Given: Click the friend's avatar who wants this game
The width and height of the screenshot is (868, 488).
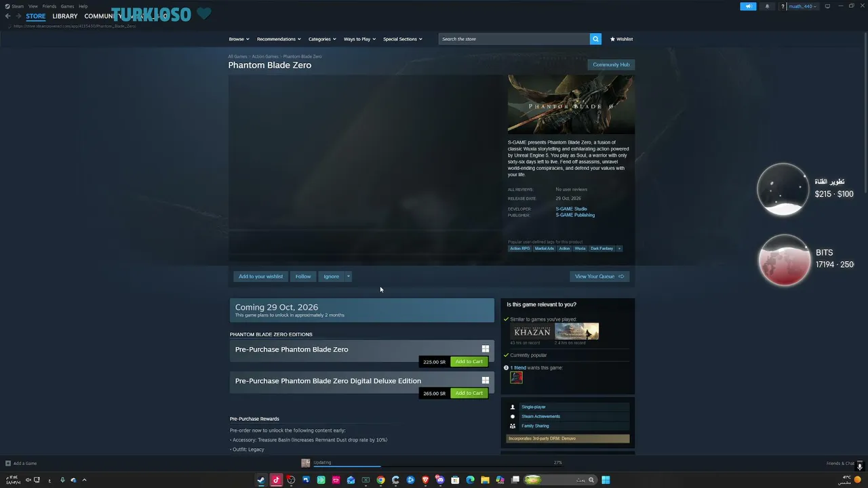Looking at the screenshot, I should tap(516, 378).
